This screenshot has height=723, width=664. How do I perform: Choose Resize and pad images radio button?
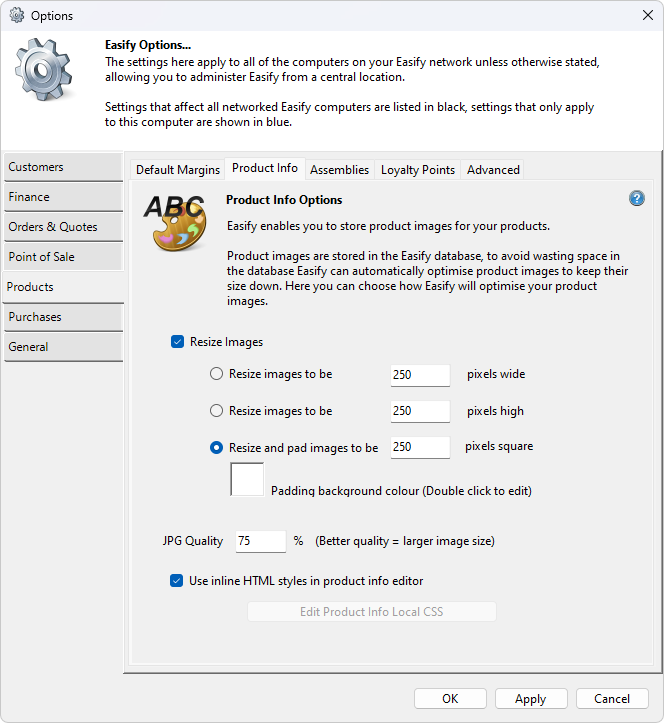pyautogui.click(x=217, y=448)
